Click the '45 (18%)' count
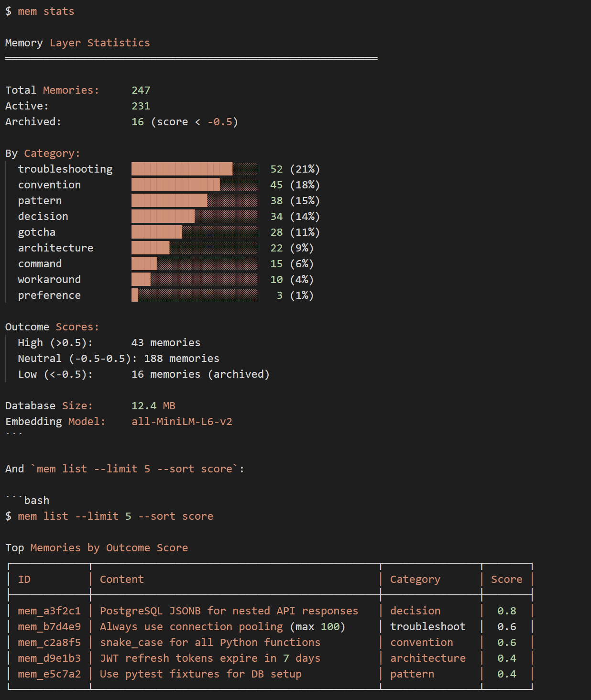Screen dimensions: 591x700 [x=295, y=185]
